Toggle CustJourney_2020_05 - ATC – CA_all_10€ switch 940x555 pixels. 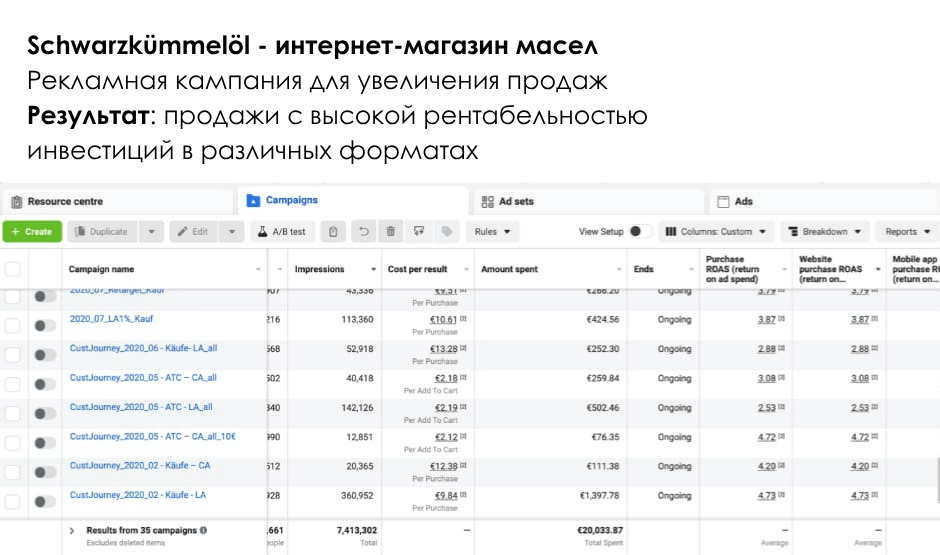coord(44,443)
